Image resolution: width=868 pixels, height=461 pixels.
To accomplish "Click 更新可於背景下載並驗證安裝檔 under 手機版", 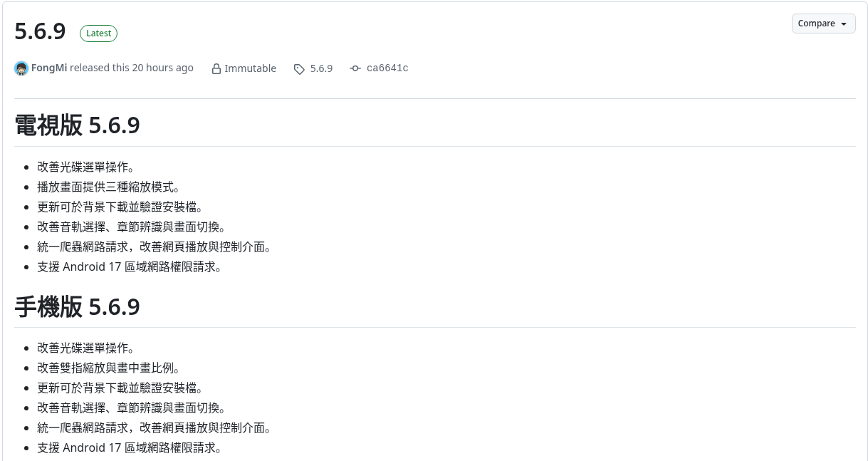I will click(120, 388).
